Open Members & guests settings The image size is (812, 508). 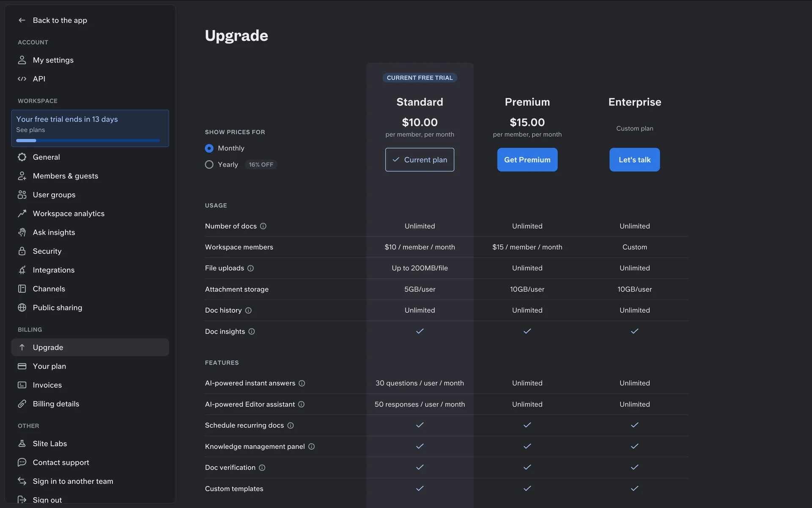click(x=65, y=176)
